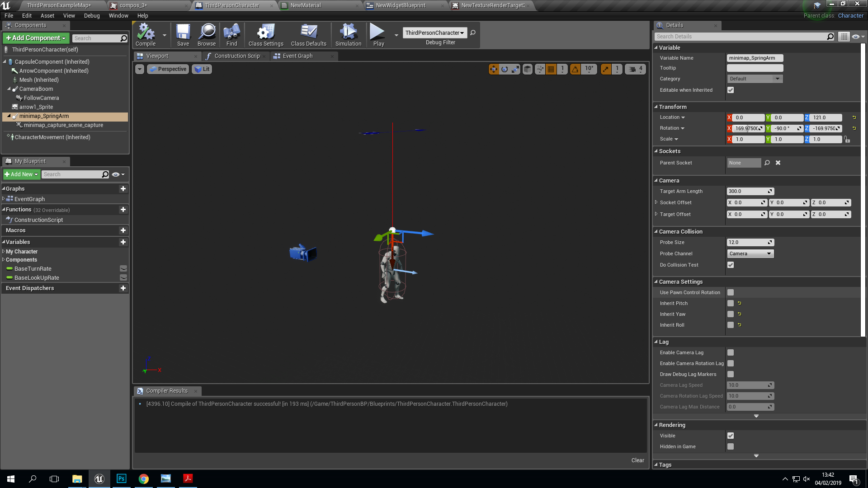
Task: Clear the Compiler Results log
Action: pos(637,460)
